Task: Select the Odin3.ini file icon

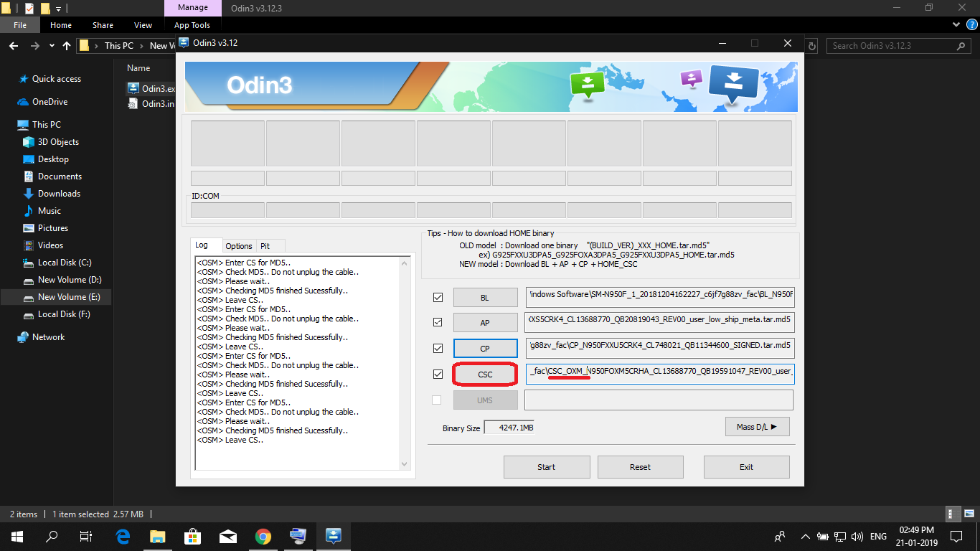Action: [x=133, y=103]
